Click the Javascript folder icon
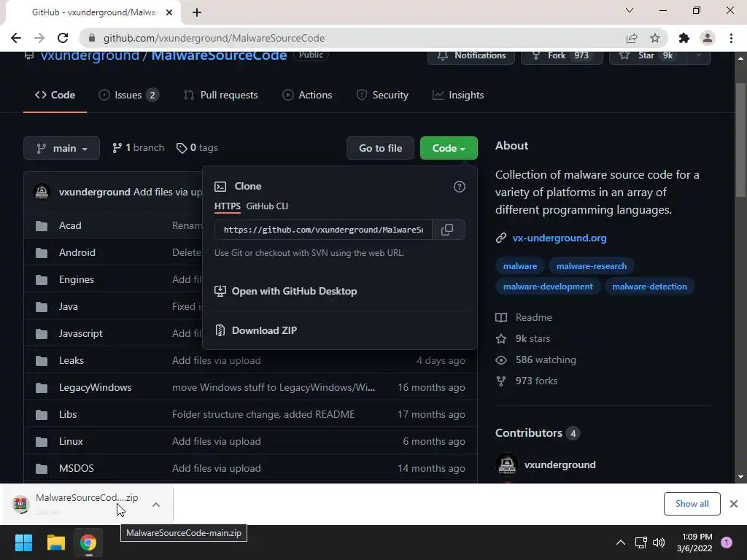 [x=42, y=334]
